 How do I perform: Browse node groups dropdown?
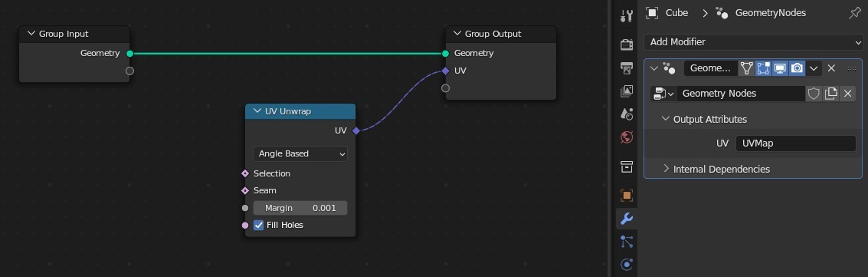coord(663,94)
